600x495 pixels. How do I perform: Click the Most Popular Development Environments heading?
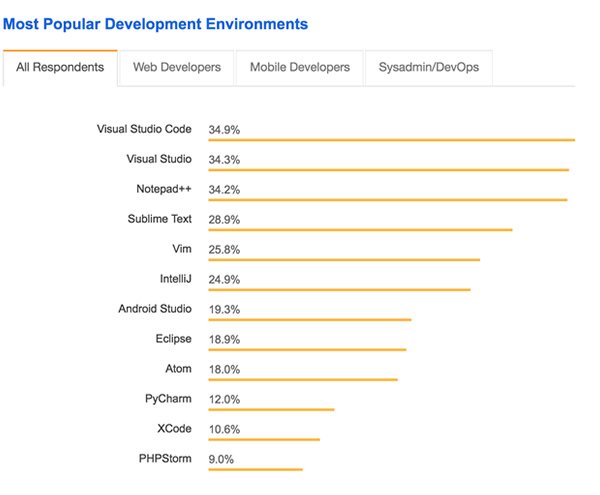[x=156, y=23]
